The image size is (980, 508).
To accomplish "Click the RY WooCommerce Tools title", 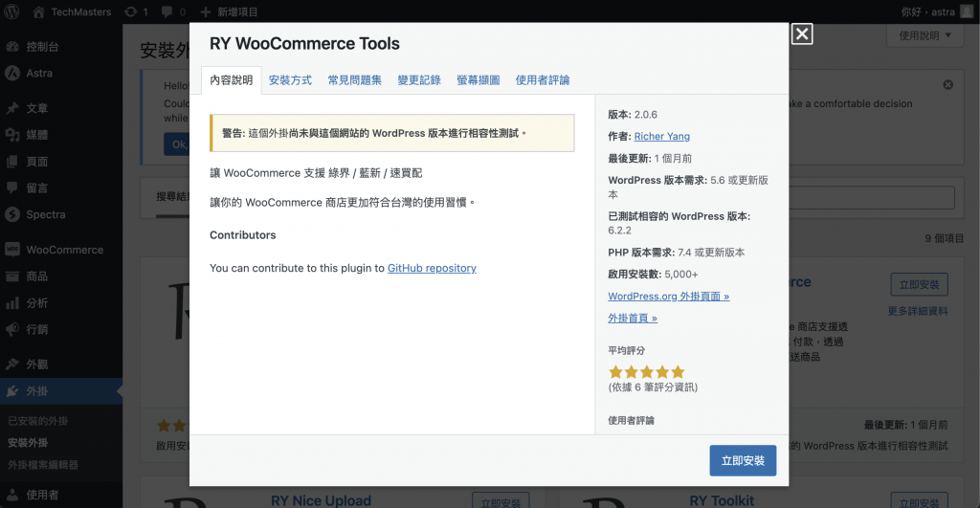I will (x=304, y=43).
